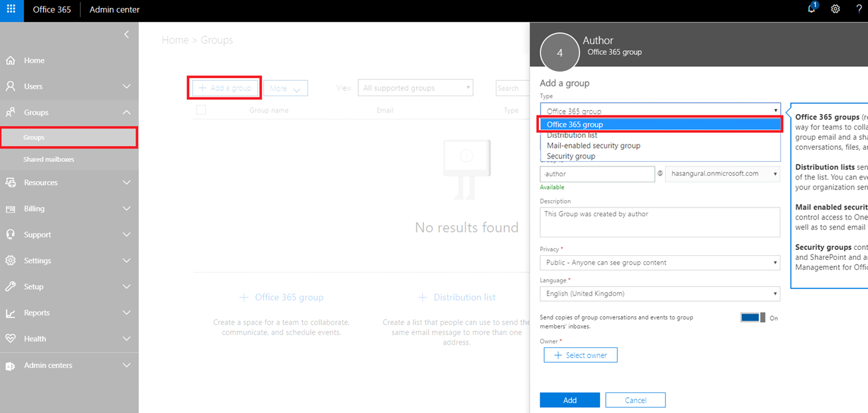
Task: Click the Setup wrench icon
Action: [x=11, y=286]
